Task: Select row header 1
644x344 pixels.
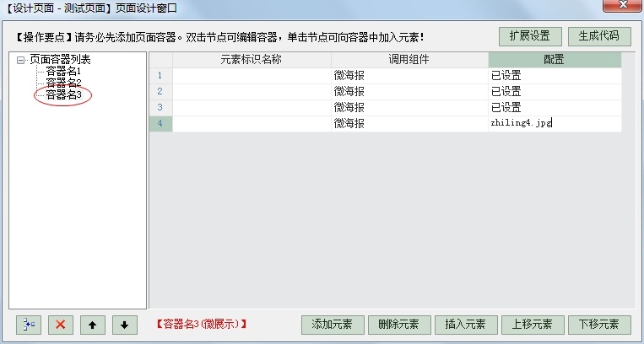Action: 160,76
